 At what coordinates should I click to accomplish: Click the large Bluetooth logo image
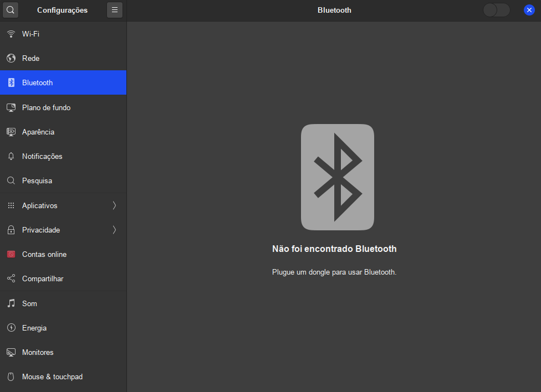(337, 177)
